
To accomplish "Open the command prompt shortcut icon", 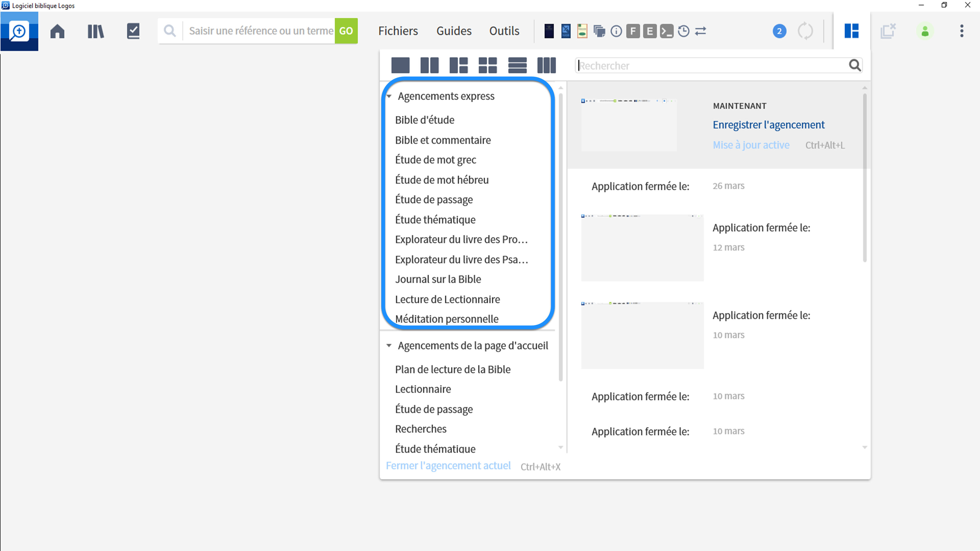I will [x=667, y=31].
